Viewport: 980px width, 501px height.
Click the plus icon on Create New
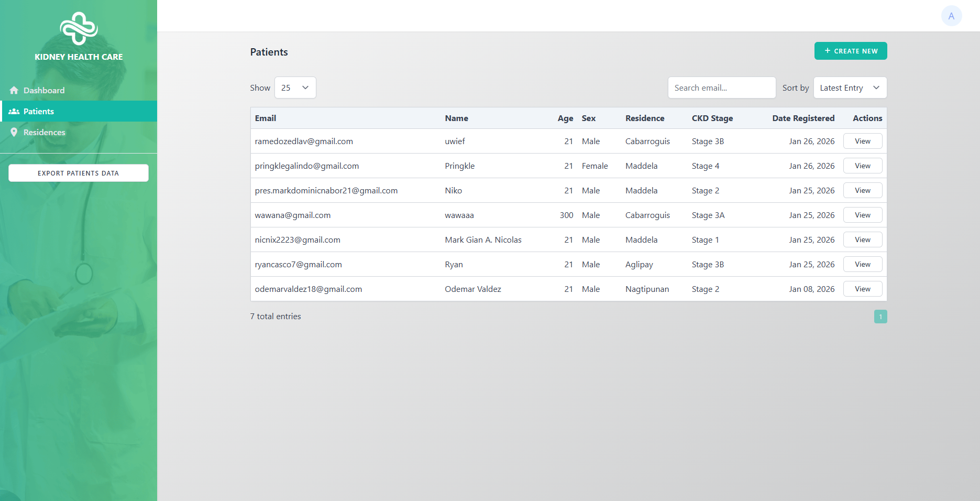[828, 51]
